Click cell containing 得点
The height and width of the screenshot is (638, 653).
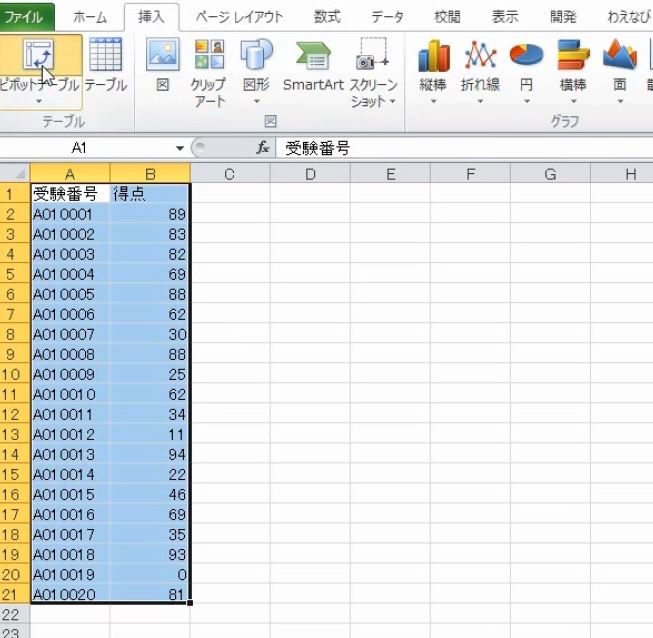(150, 194)
